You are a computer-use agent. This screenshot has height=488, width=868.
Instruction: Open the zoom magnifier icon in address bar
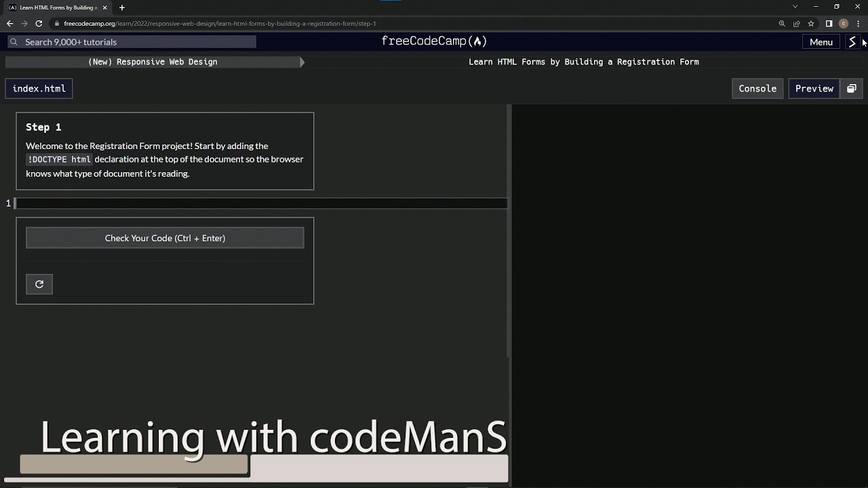(x=782, y=23)
